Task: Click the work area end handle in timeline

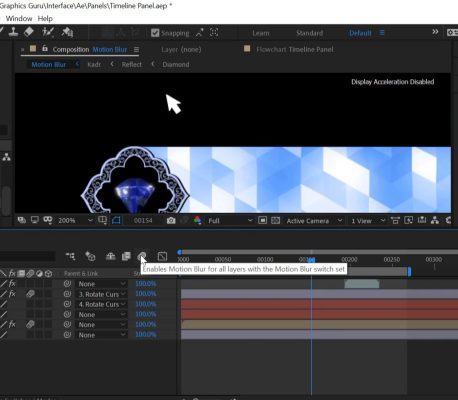Action: 409,272
